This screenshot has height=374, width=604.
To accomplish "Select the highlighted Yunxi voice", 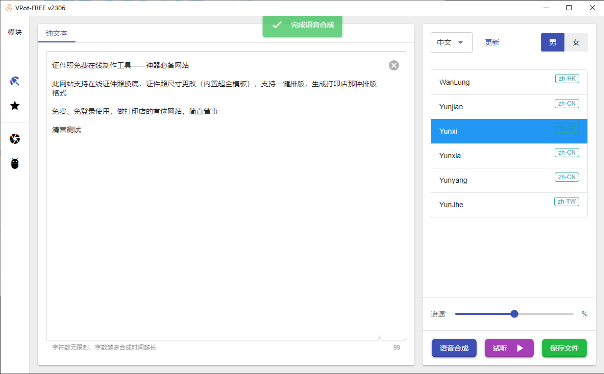I will [x=509, y=131].
